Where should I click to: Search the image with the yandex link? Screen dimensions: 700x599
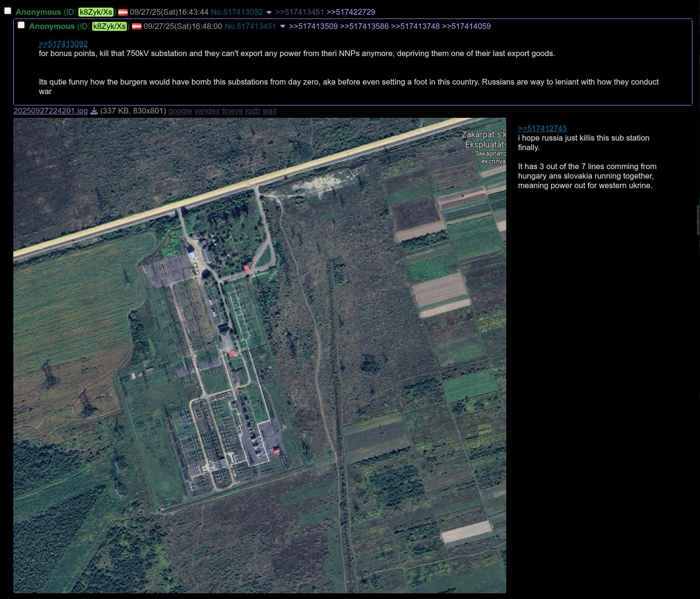click(207, 111)
